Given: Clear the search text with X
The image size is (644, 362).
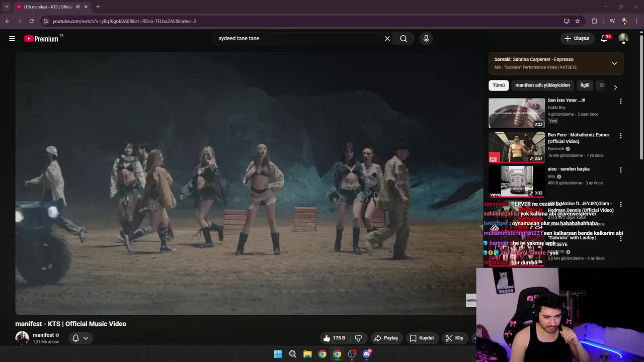Looking at the screenshot, I should [387, 39].
